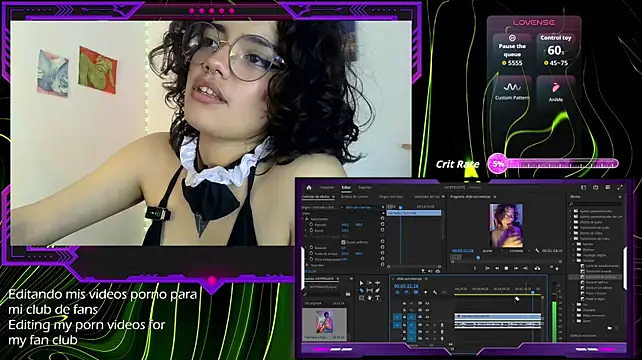The width and height of the screenshot is (642, 360).
Task: Select the Type tool
Action: [x=378, y=298]
